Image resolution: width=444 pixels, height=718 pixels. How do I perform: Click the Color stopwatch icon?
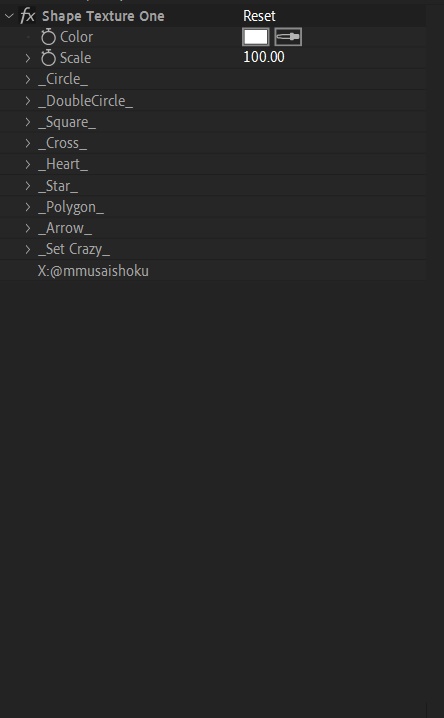pyautogui.click(x=48, y=37)
